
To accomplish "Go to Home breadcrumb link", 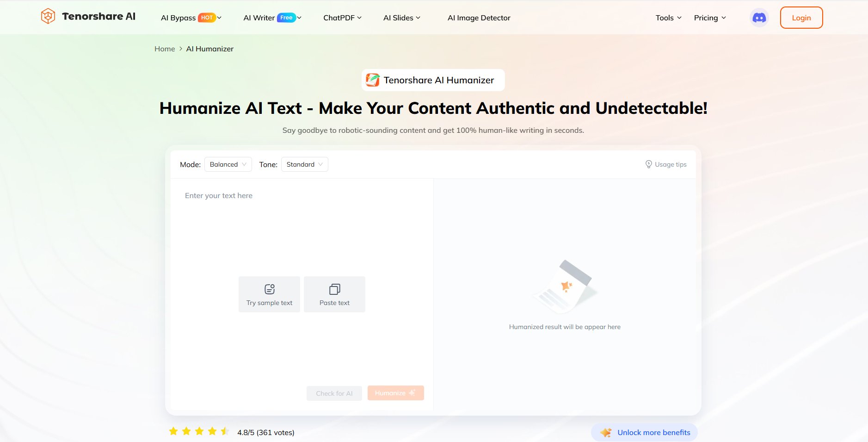I will click(165, 49).
